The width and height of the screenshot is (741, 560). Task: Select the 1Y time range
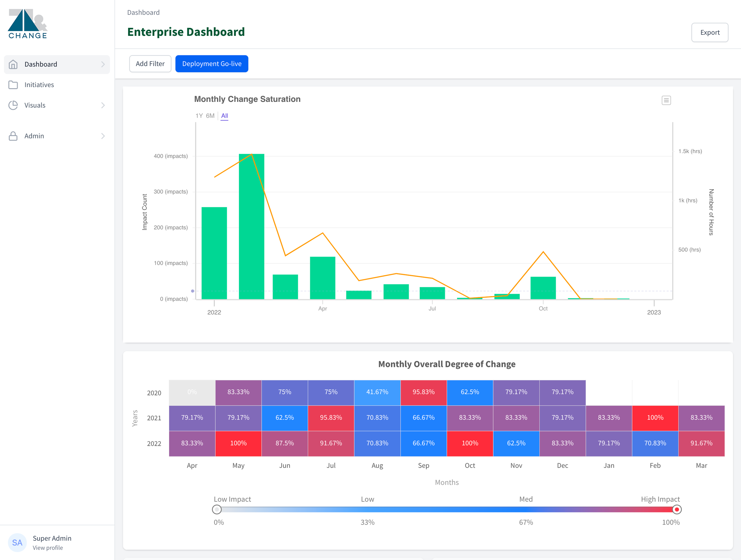pyautogui.click(x=199, y=116)
